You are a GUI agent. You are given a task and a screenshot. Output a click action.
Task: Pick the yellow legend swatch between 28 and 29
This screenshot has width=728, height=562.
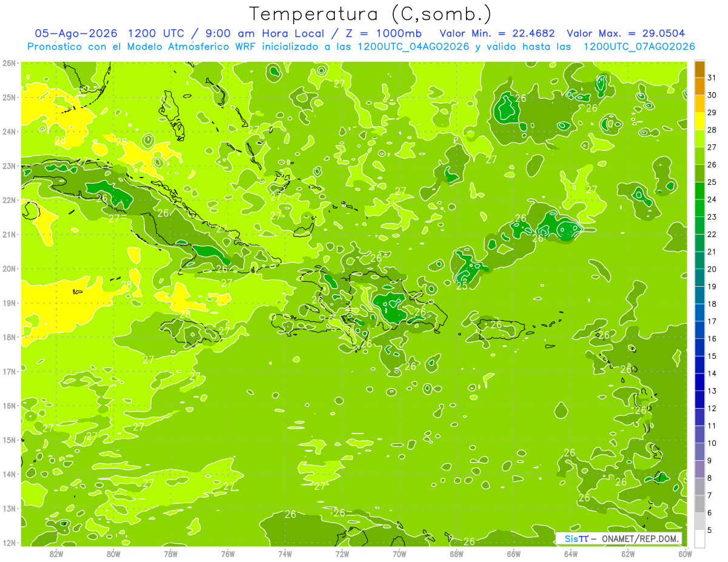pyautogui.click(x=699, y=121)
